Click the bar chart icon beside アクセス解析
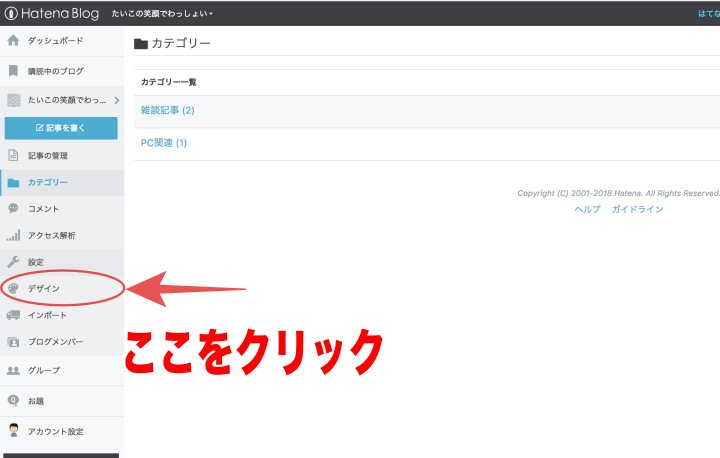 (13, 235)
